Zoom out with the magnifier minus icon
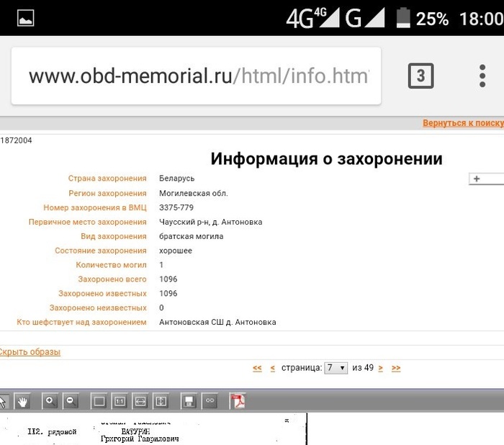 click(71, 401)
